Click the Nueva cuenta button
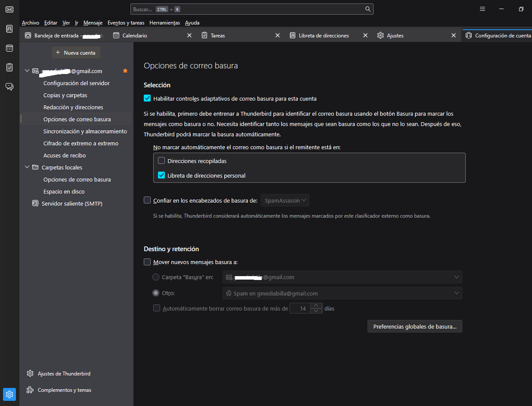532x406 pixels. point(76,53)
